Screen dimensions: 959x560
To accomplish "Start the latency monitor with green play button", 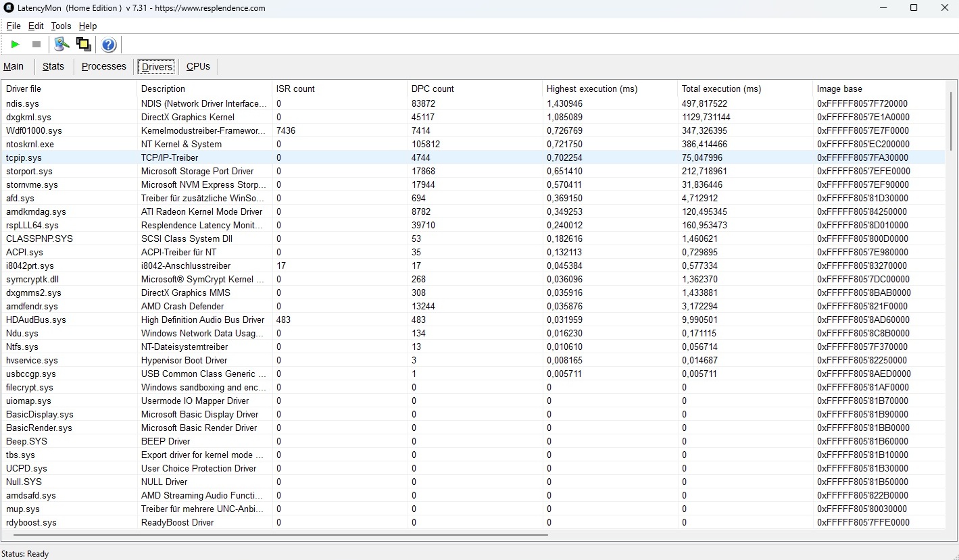I will 15,45.
